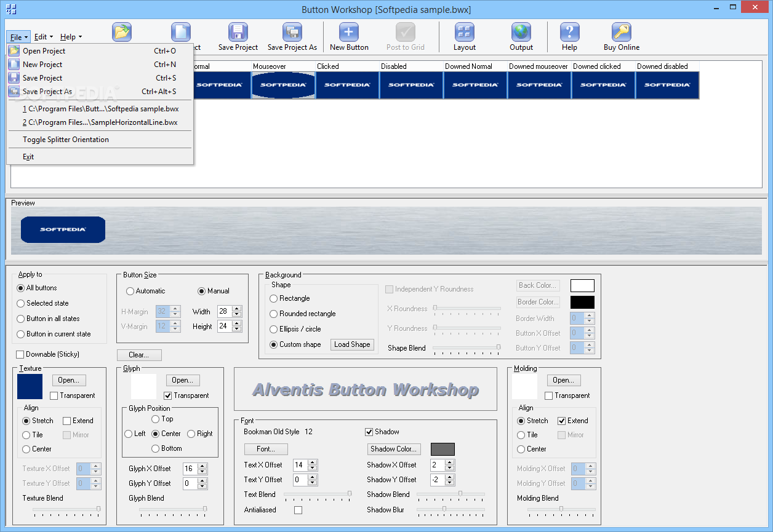773x532 pixels.
Task: Click the Save Project As toolbar icon
Action: pyautogui.click(x=292, y=32)
